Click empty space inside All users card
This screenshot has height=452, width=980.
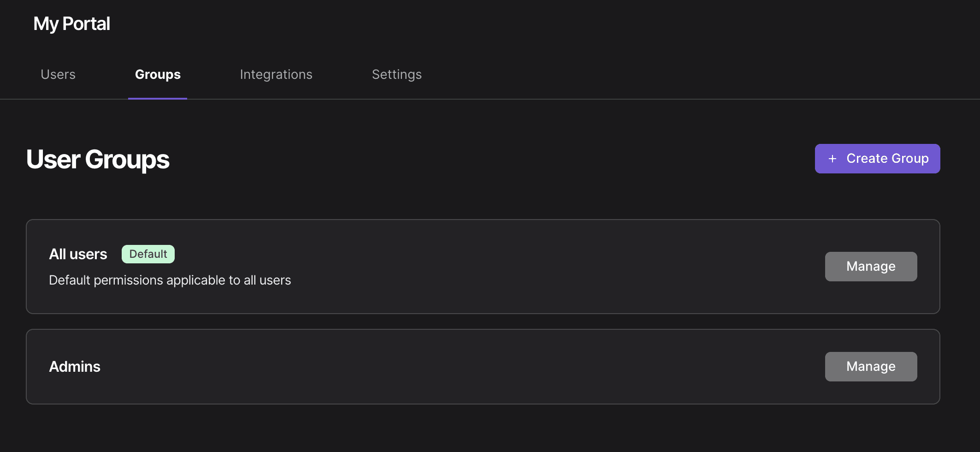[507, 267]
